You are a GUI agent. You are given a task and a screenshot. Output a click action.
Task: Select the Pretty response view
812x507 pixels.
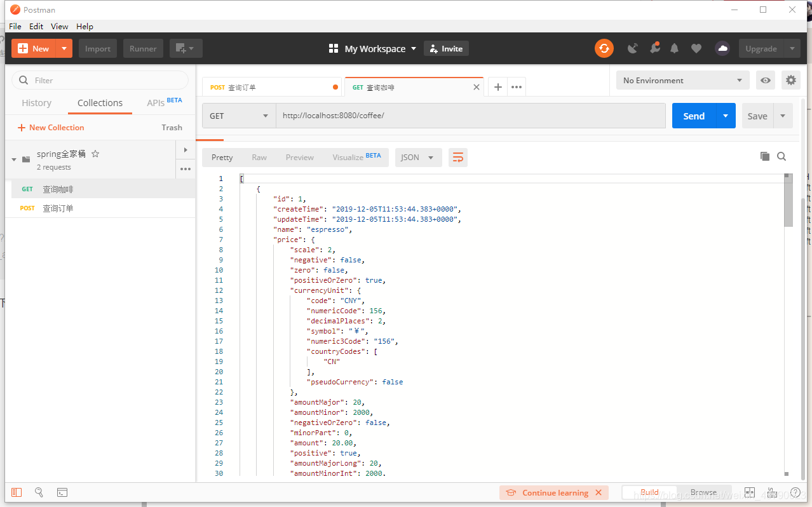pyautogui.click(x=222, y=158)
